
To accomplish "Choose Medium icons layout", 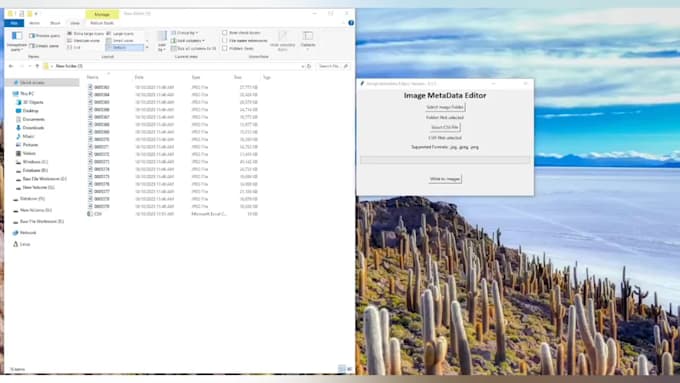I will (84, 40).
